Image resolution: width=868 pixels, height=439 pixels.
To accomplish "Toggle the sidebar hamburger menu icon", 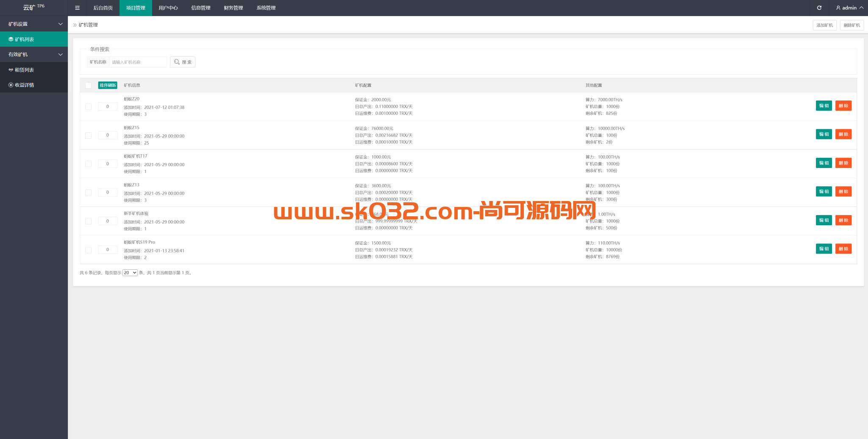I will tap(77, 8).
